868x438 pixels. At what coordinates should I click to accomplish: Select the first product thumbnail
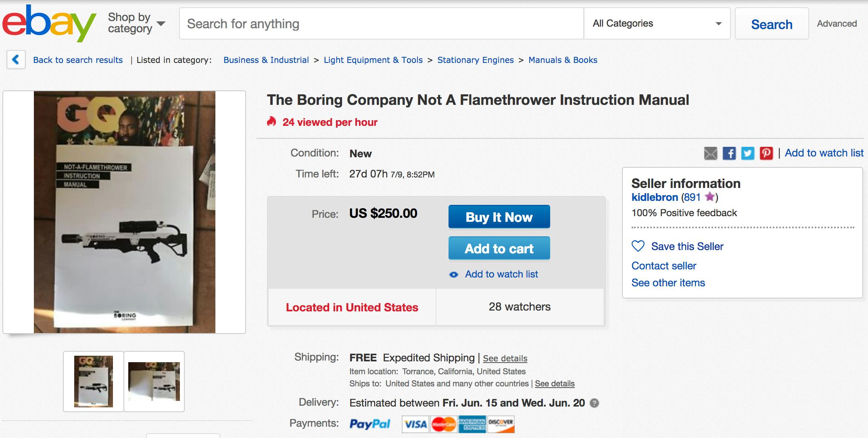[x=94, y=382]
